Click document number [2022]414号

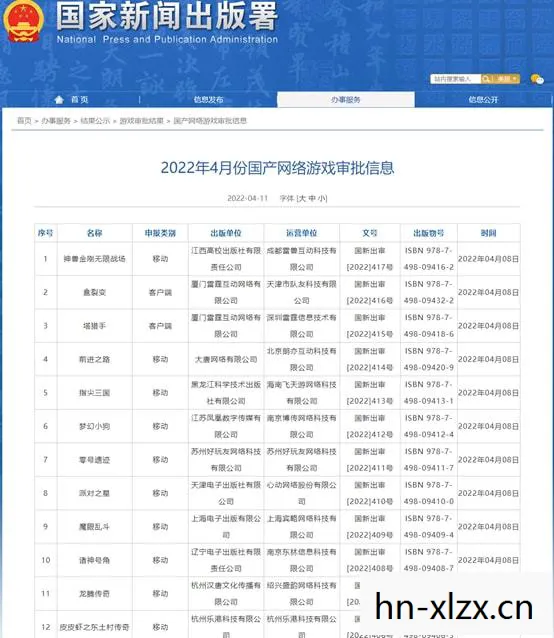[370, 367]
